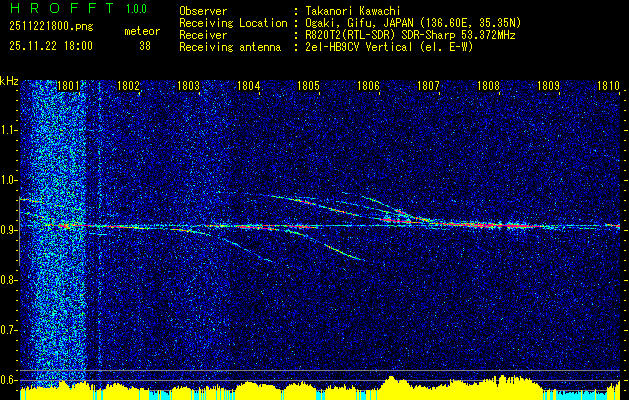Screen dimensions: 629x400
Task: Click the kHz axis unit label
Action: tap(9, 81)
